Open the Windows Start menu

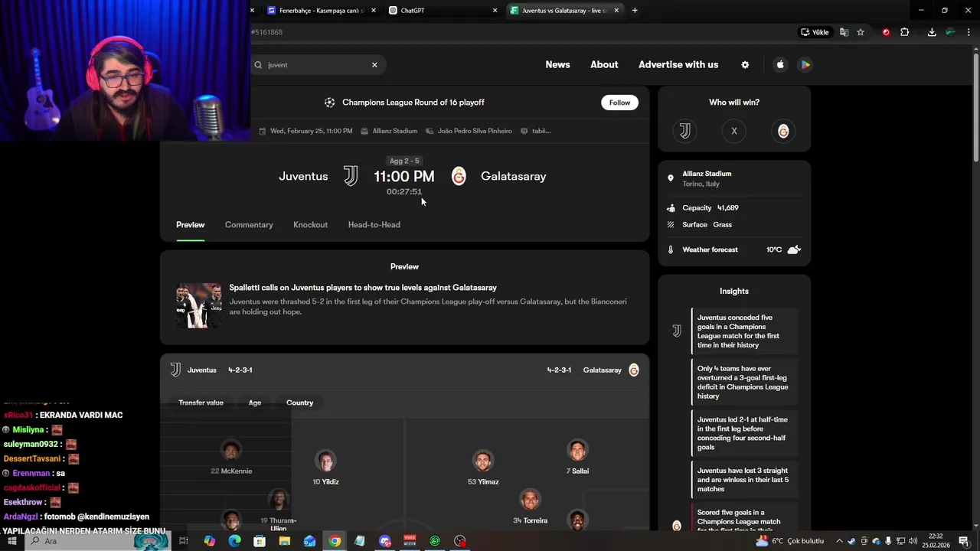[x=11, y=541]
